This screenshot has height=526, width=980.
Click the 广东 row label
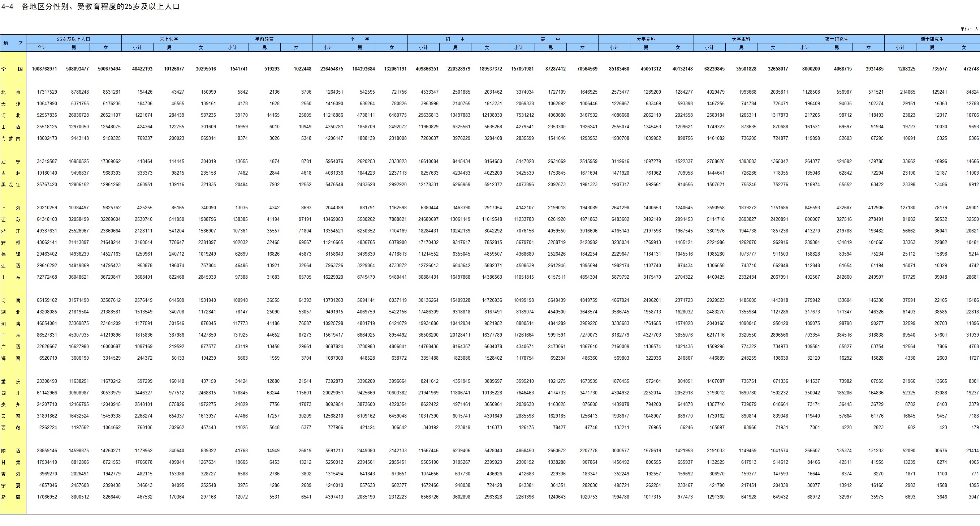(x=11, y=335)
